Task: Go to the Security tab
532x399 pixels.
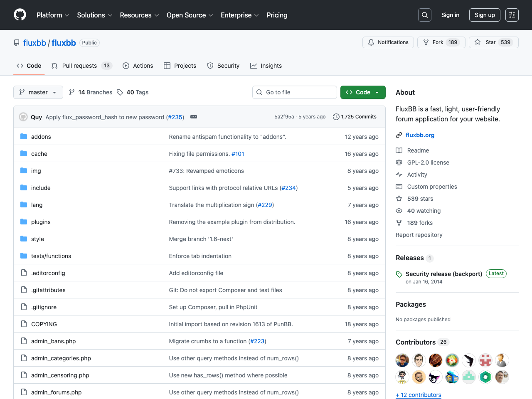Action: coord(223,66)
